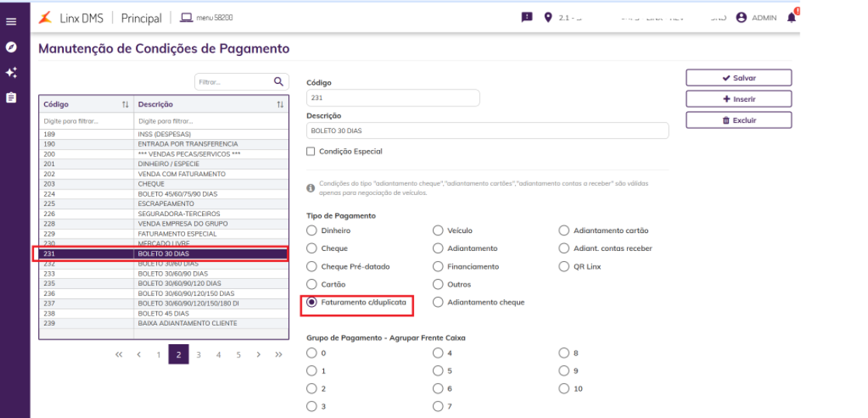Enable the Condição Especial checkbox
This screenshot has height=418, width=868.
tap(311, 152)
